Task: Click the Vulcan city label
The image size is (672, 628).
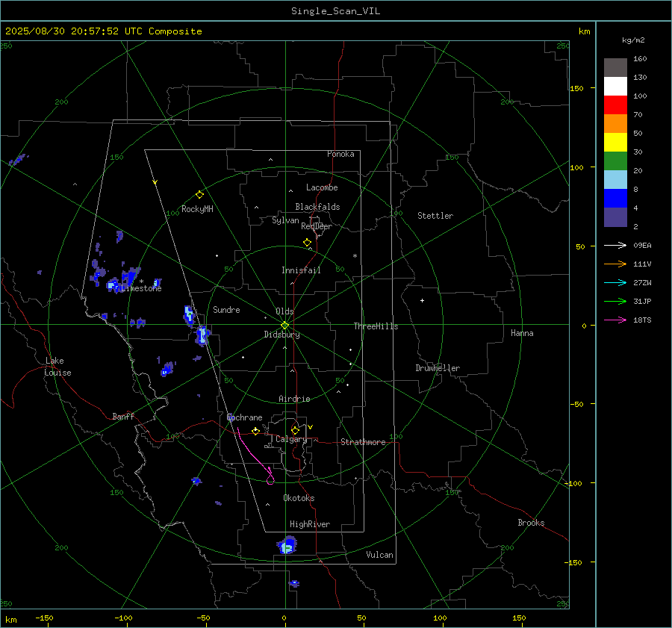Action: point(379,555)
